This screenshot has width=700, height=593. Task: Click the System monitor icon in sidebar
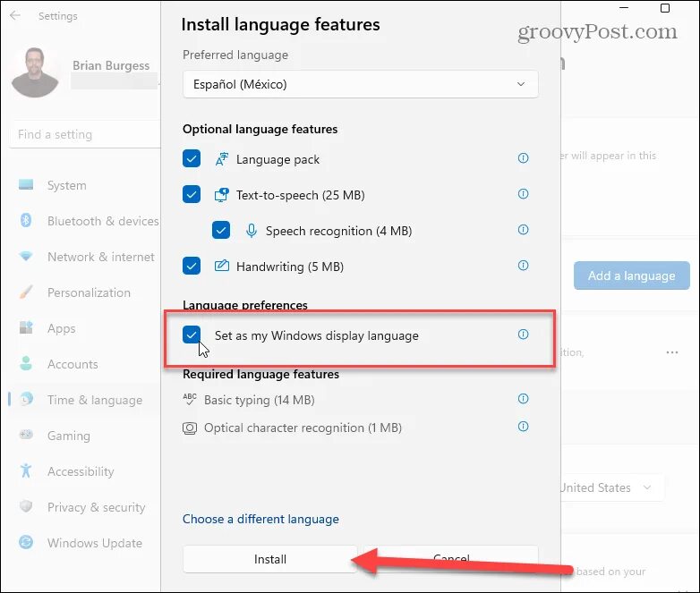click(26, 185)
